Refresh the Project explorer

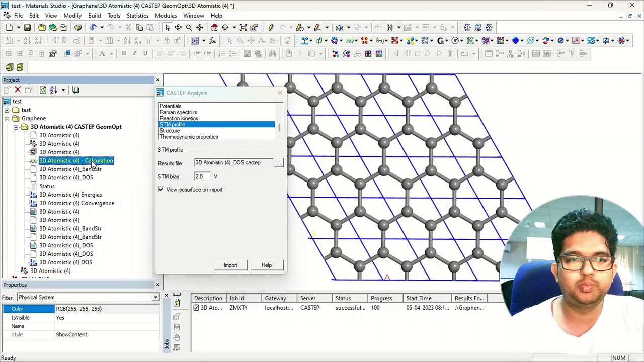43,90
